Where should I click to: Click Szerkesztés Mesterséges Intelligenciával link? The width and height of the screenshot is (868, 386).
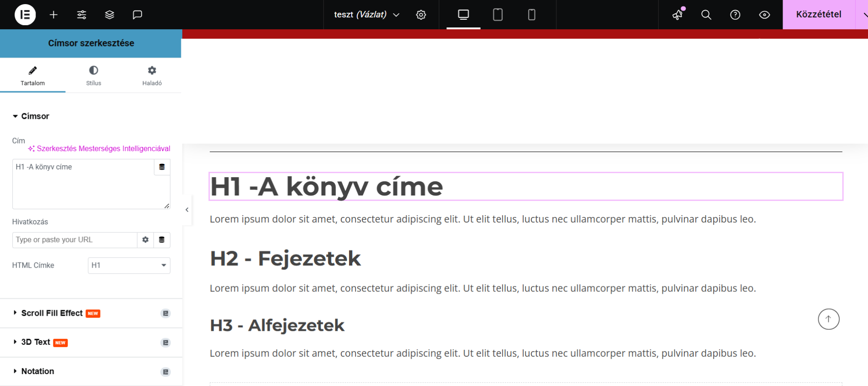pyautogui.click(x=99, y=148)
